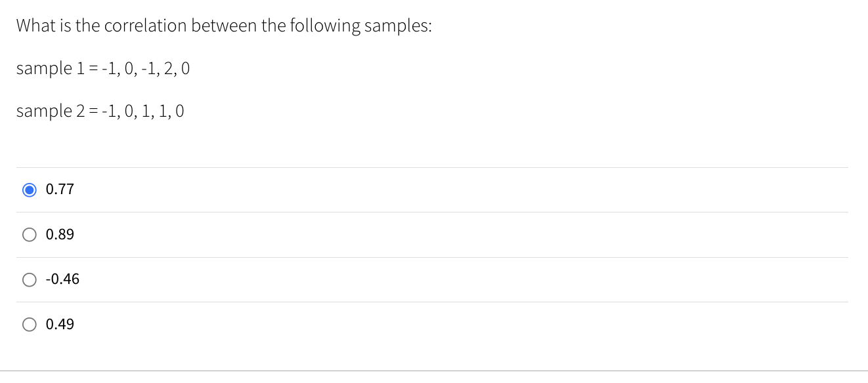Click the 0.77 option label text
The width and height of the screenshot is (868, 383).
tap(60, 189)
